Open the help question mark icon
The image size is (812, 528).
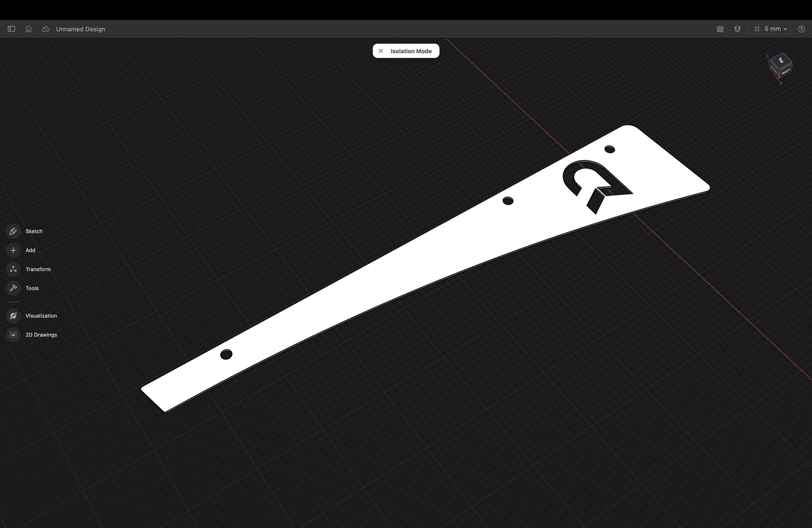801,29
